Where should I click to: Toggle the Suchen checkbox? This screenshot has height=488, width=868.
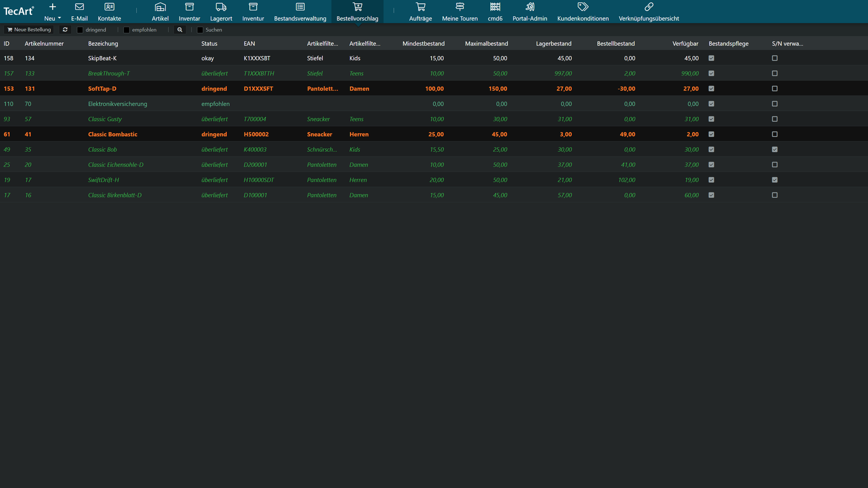click(200, 30)
